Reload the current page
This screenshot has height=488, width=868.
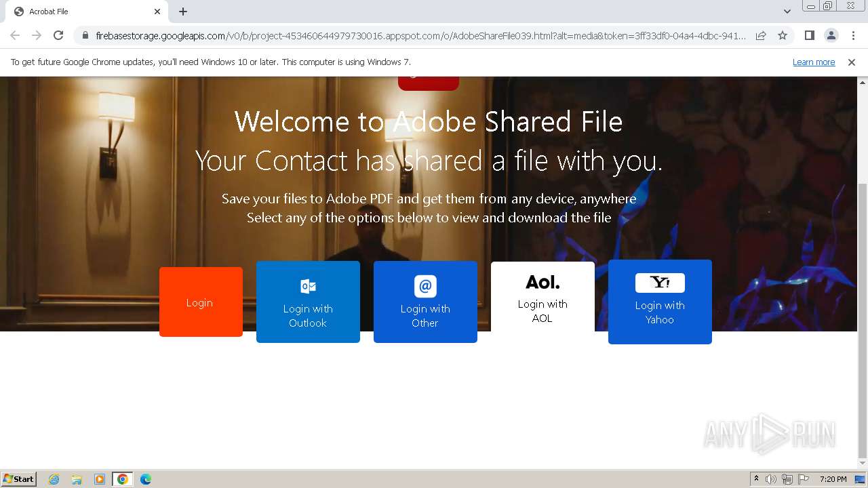pyautogui.click(x=58, y=35)
